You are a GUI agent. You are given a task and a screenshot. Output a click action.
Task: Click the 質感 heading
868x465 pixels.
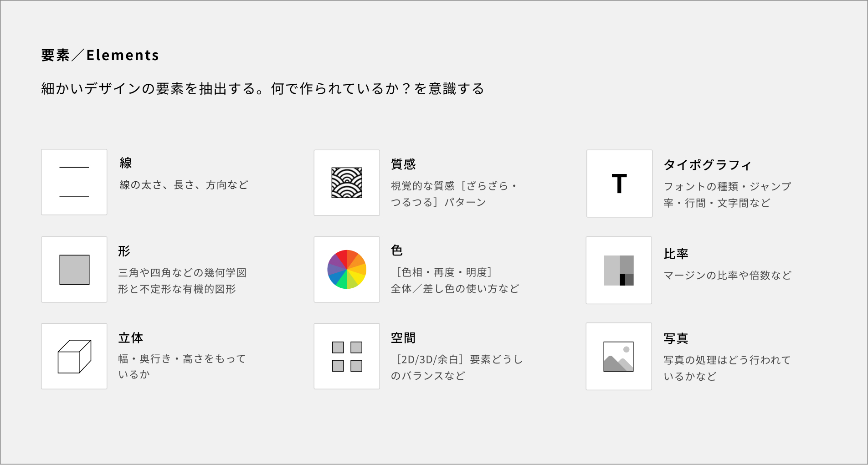pos(403,164)
